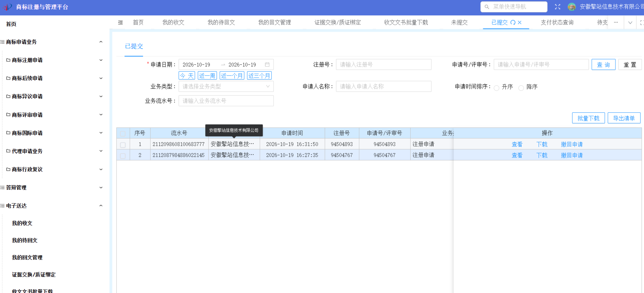Open folder icon for 商标注册申请
644x293 pixels.
click(8, 60)
